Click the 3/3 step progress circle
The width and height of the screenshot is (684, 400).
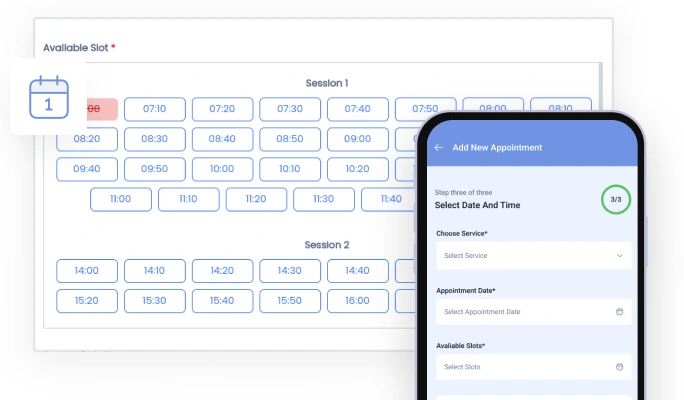pyautogui.click(x=616, y=199)
